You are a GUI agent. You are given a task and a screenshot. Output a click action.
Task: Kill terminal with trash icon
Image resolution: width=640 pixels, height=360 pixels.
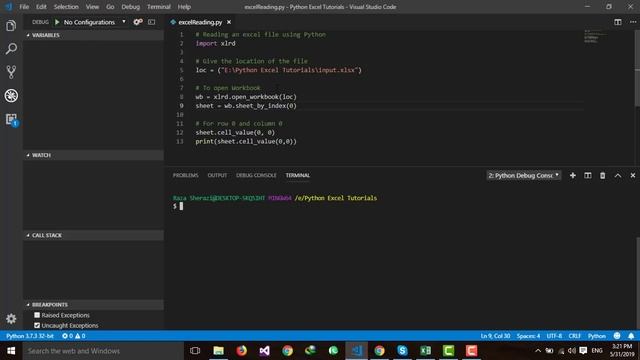[602, 176]
